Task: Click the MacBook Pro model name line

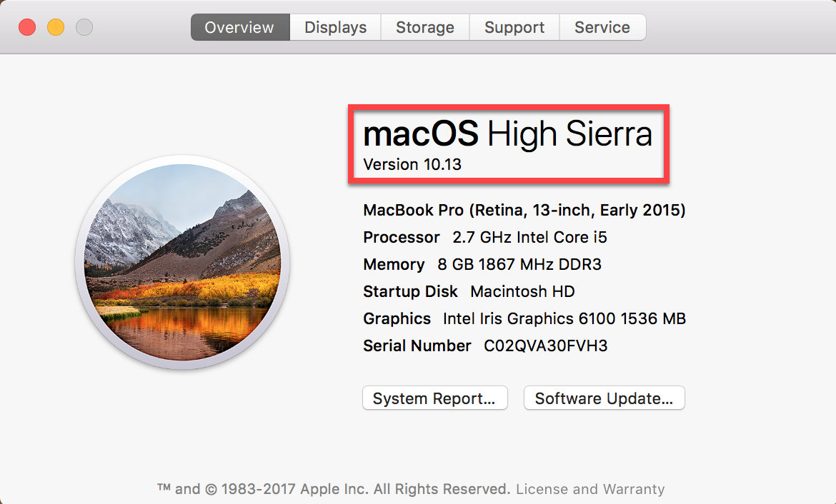Action: [x=524, y=210]
